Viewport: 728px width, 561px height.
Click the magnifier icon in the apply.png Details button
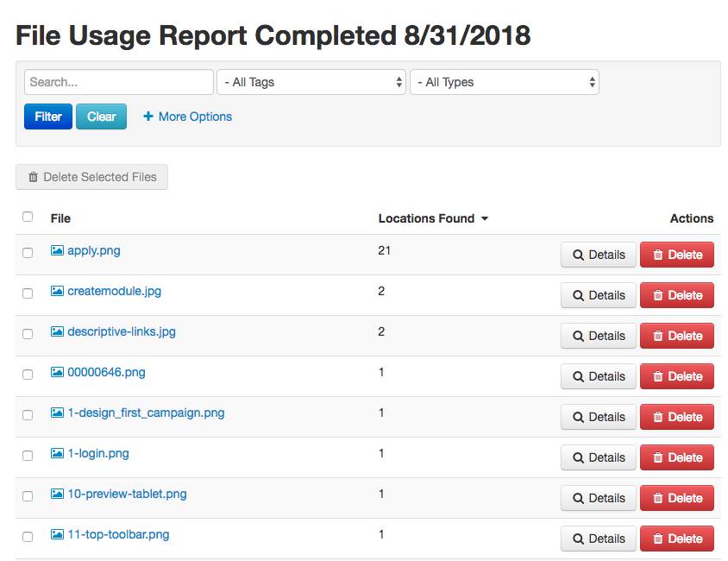578,255
